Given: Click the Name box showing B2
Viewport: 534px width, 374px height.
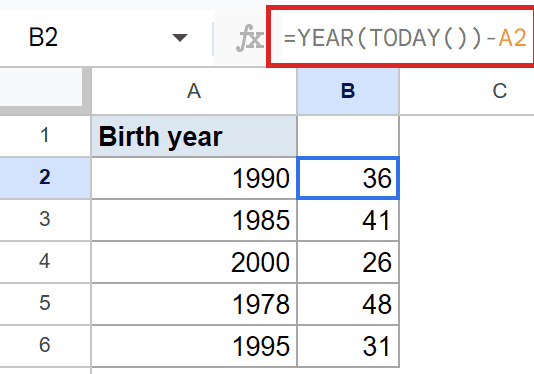Looking at the screenshot, I should pos(107,37).
